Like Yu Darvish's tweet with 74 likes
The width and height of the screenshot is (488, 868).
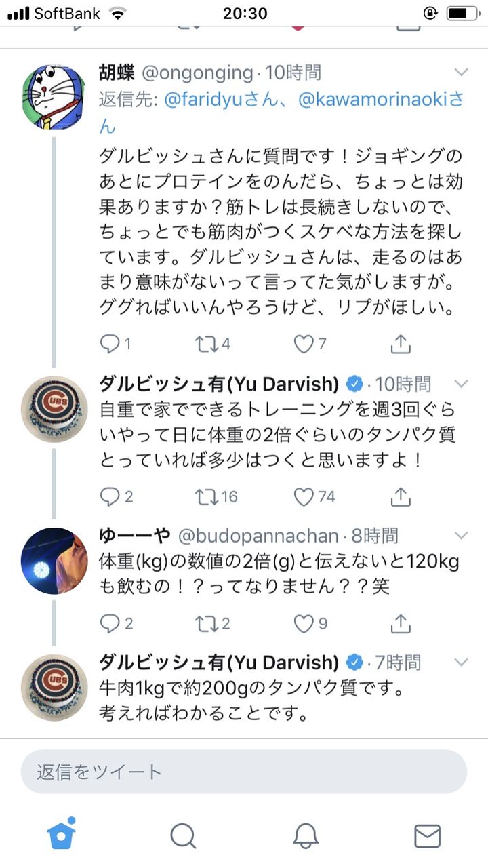point(304,497)
